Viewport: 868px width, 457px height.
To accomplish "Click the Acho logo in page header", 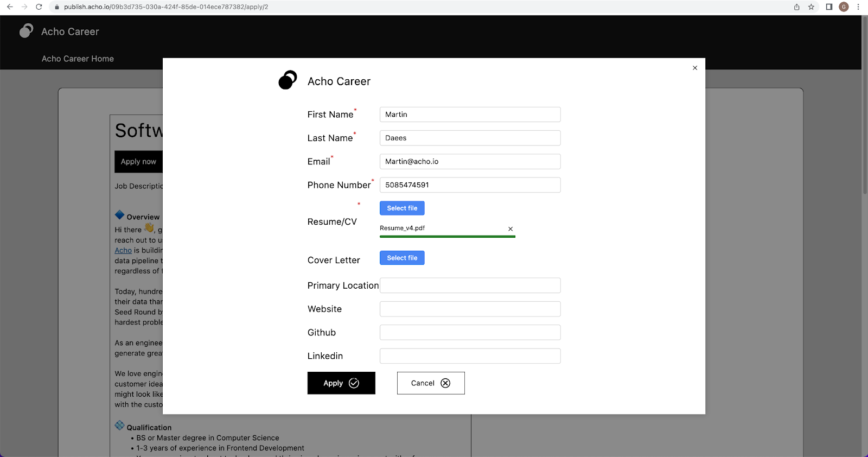I will 26,31.
